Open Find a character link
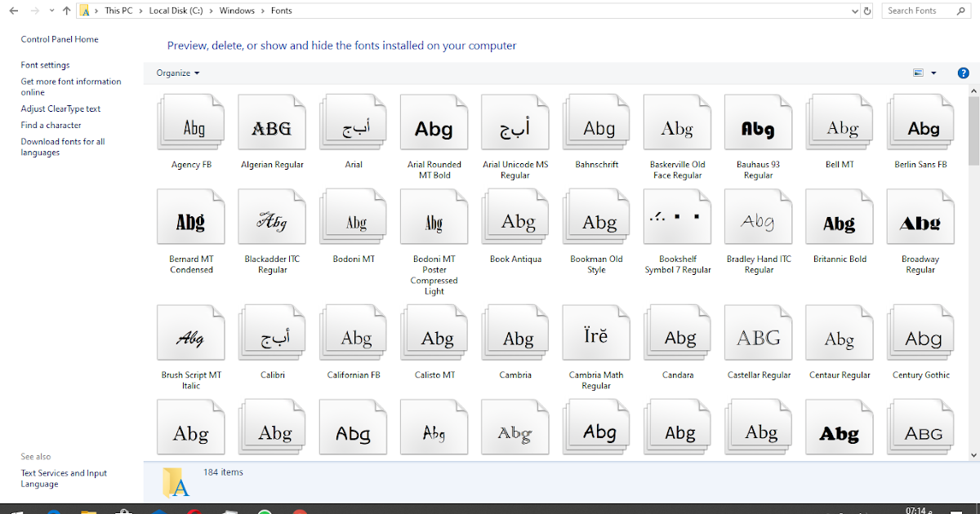 click(x=51, y=125)
